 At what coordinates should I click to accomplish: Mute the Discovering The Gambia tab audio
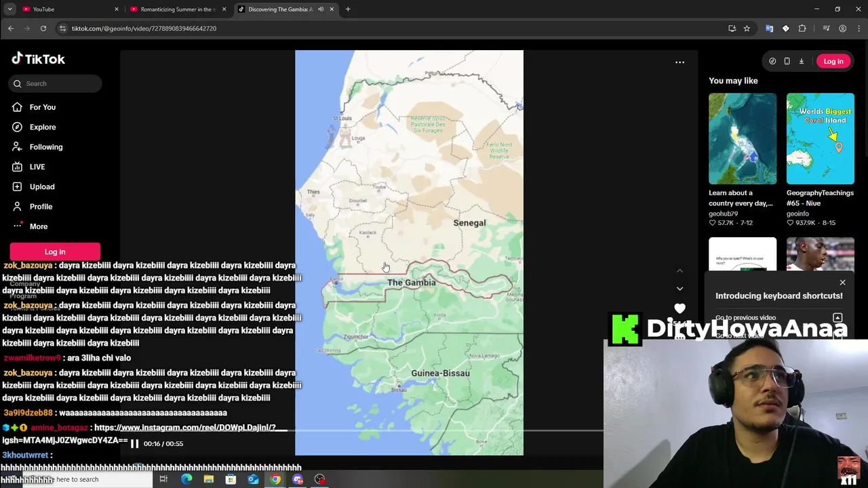coord(321,9)
